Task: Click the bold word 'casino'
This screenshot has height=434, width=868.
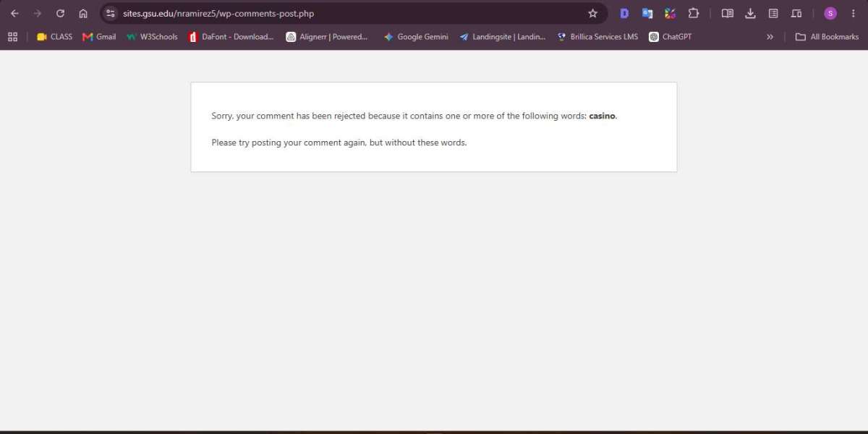Action: pos(602,116)
